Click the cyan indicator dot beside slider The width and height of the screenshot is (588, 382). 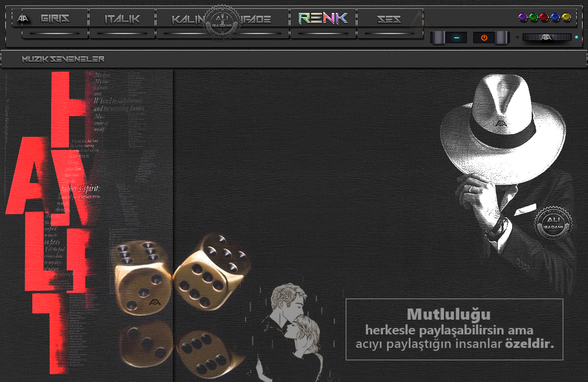click(576, 38)
